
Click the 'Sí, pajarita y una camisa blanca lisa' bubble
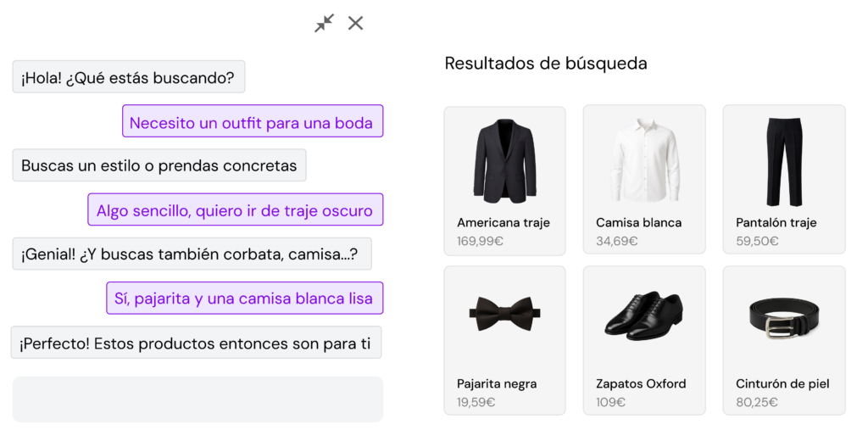[244, 299]
